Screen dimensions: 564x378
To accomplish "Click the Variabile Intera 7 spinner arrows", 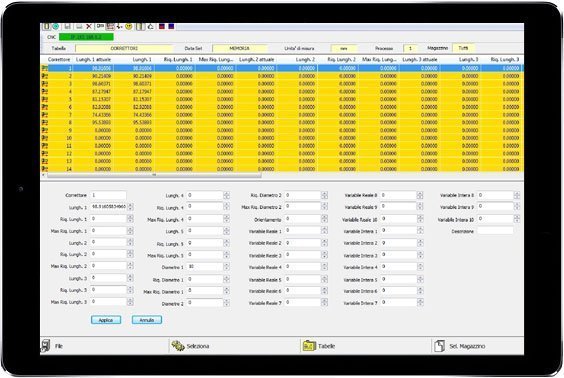I will tap(420, 303).
